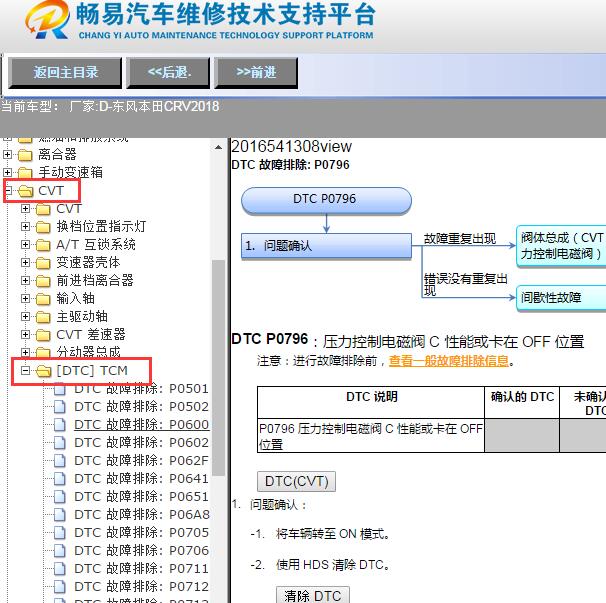
Task: Expand the 手动变速箱 folder
Action: tap(7, 172)
